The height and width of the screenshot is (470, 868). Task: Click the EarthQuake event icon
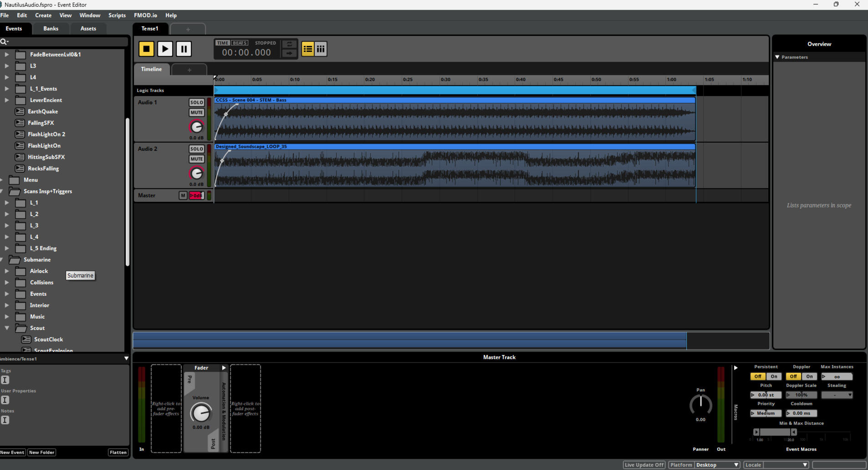click(20, 112)
